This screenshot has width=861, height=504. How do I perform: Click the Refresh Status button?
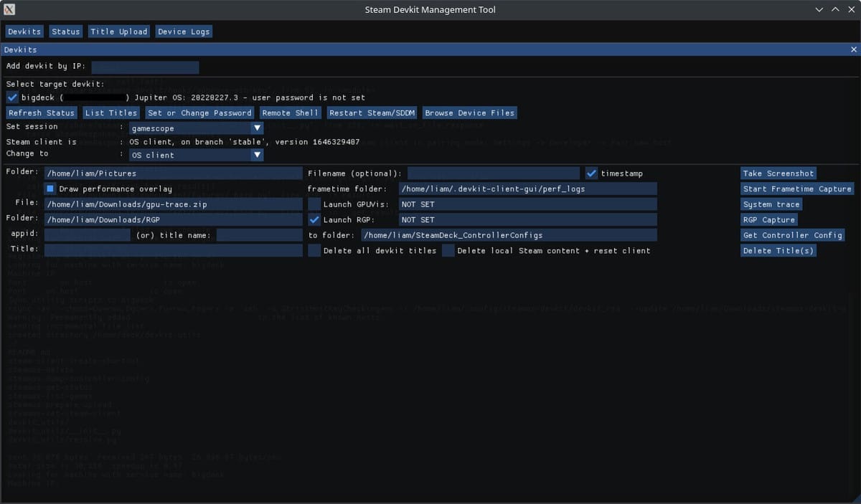pyautogui.click(x=42, y=113)
